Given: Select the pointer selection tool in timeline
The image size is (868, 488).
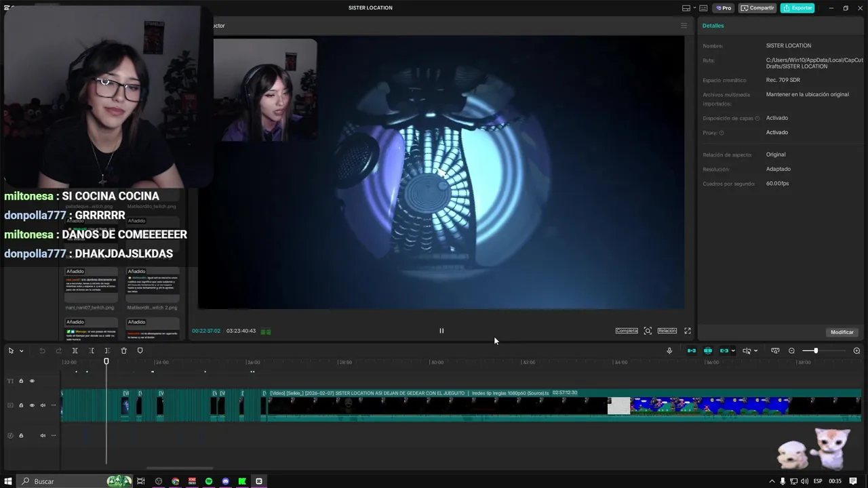Looking at the screenshot, I should [11, 350].
